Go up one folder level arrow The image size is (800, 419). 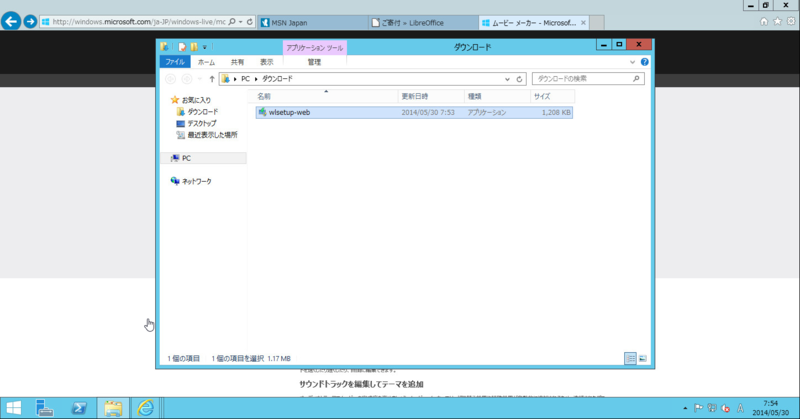pyautogui.click(x=212, y=79)
